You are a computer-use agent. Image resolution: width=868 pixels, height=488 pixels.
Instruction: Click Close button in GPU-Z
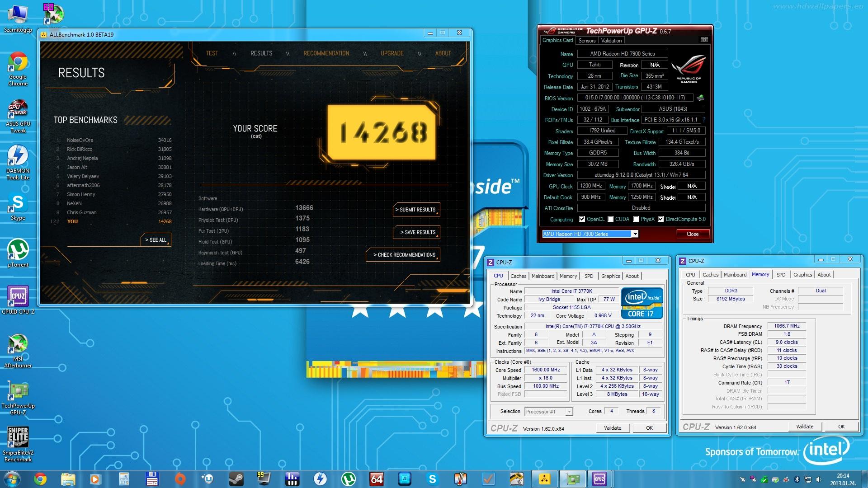tap(692, 234)
